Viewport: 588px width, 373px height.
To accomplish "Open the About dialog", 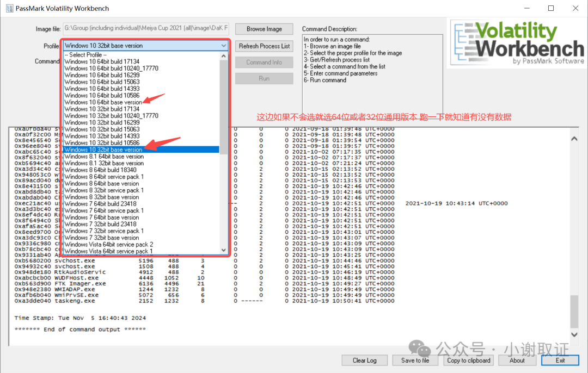I will (517, 360).
